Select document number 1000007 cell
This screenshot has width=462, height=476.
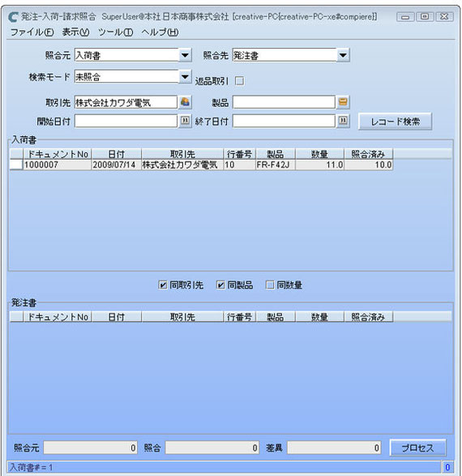click(x=57, y=165)
